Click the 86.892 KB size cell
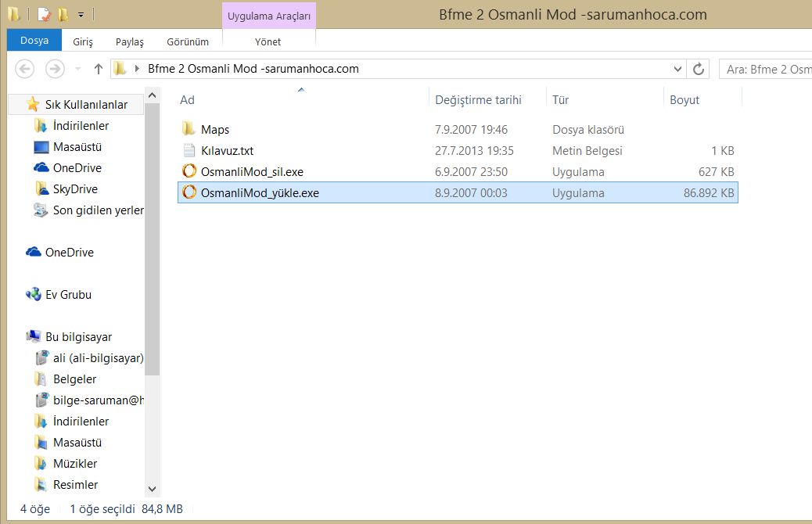The height and width of the screenshot is (524, 812). 709,193
